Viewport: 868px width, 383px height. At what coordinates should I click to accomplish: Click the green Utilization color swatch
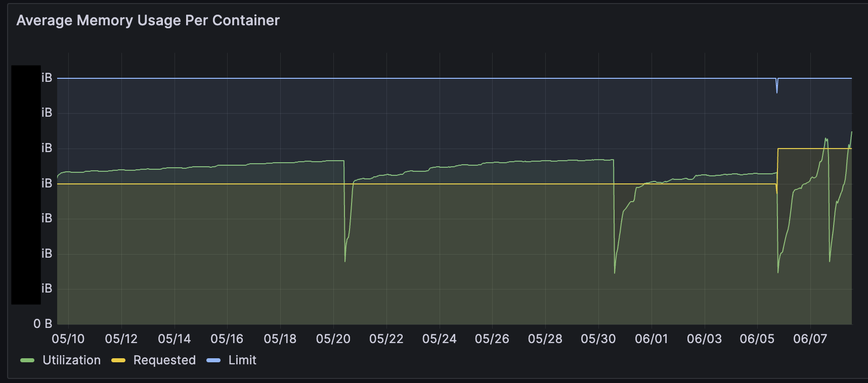pyautogui.click(x=27, y=361)
